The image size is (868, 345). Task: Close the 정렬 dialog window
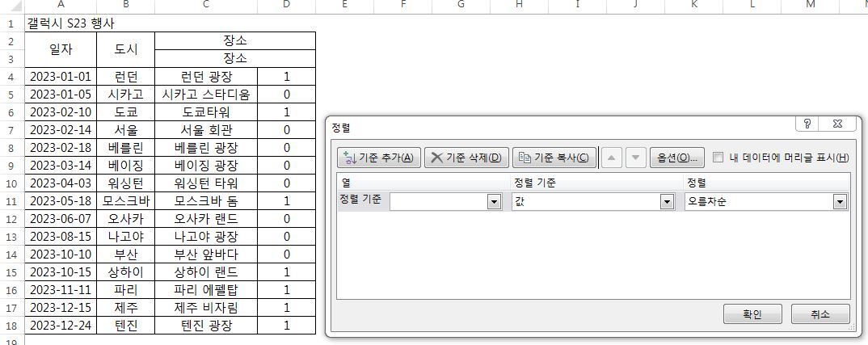coord(837,124)
